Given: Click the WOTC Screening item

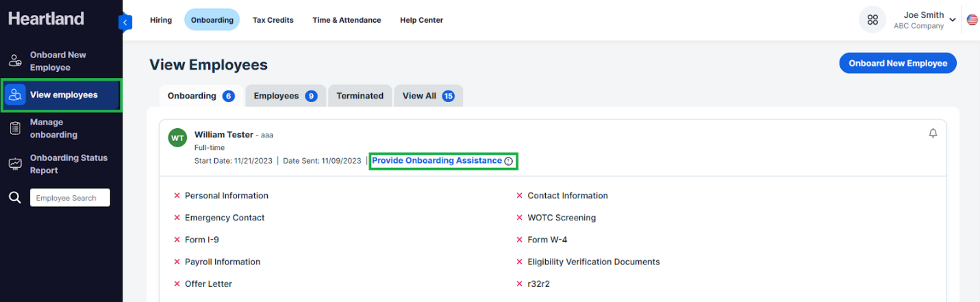Looking at the screenshot, I should point(562,218).
